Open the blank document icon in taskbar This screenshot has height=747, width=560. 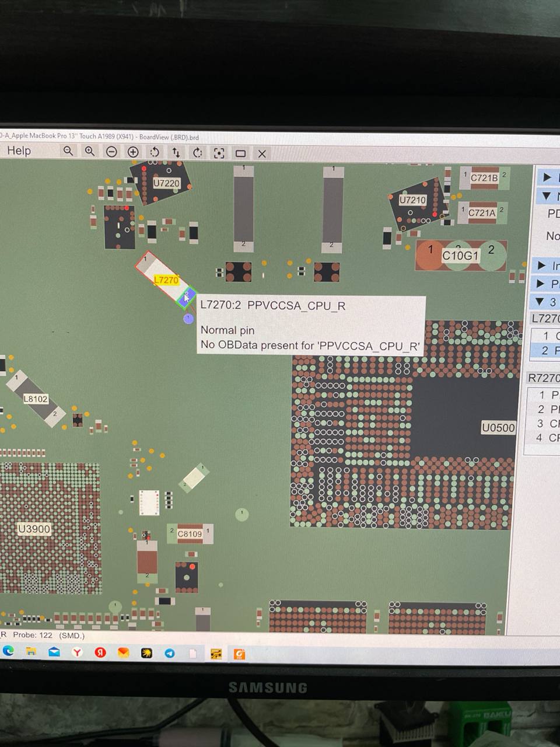point(192,654)
